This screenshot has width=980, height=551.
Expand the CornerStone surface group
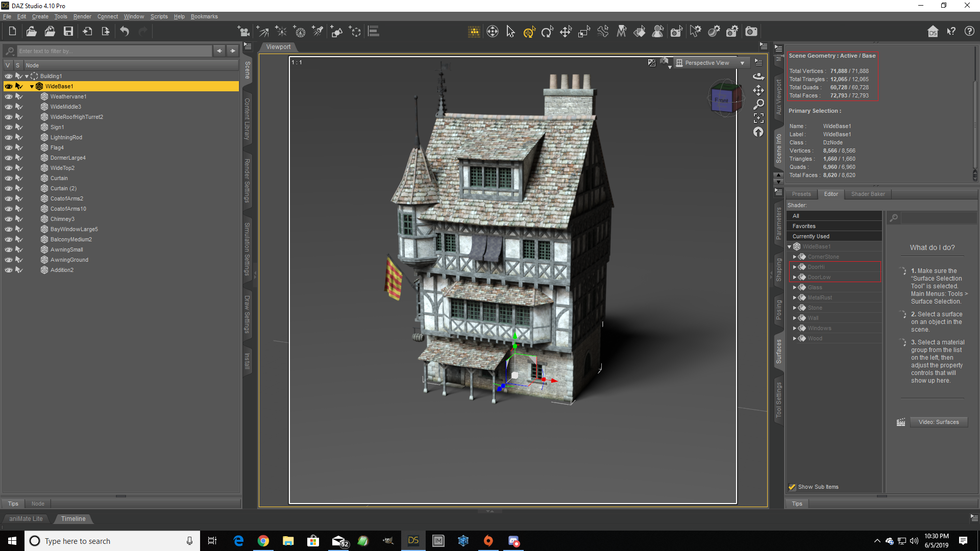(794, 257)
